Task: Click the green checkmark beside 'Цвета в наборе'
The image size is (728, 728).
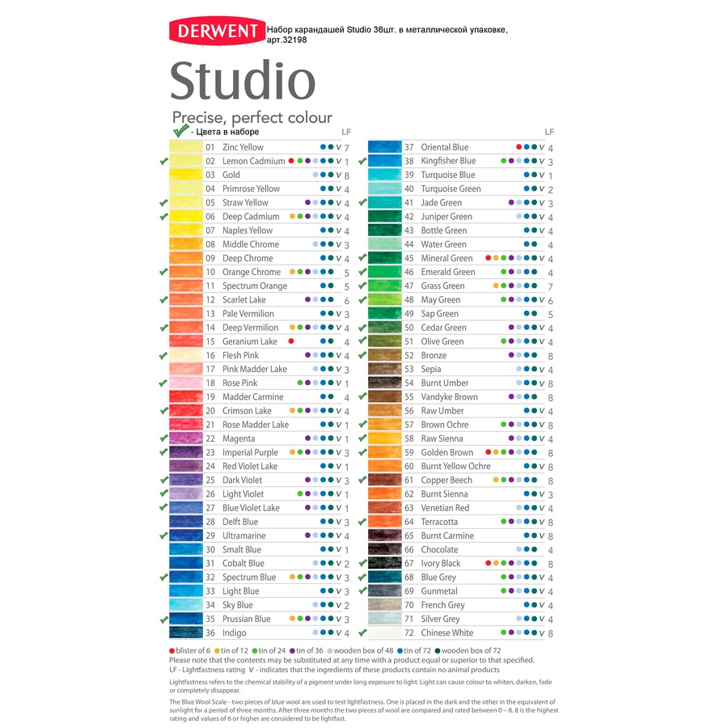Action: (x=180, y=131)
